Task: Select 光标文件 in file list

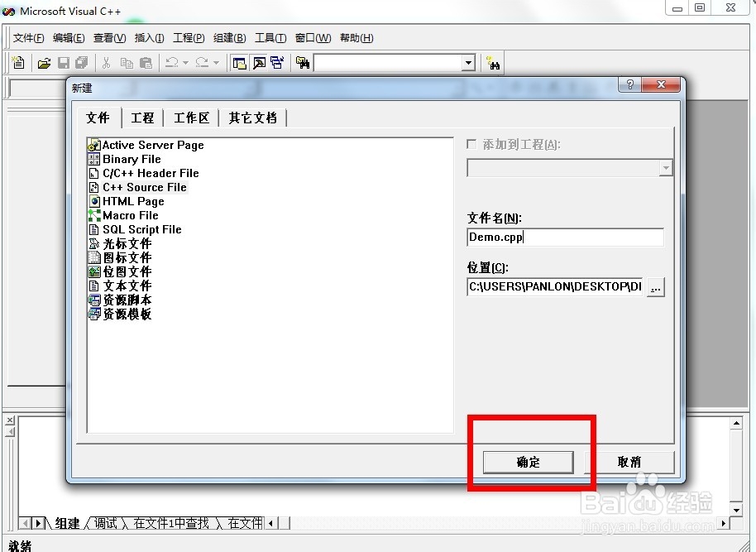Action: pos(120,243)
